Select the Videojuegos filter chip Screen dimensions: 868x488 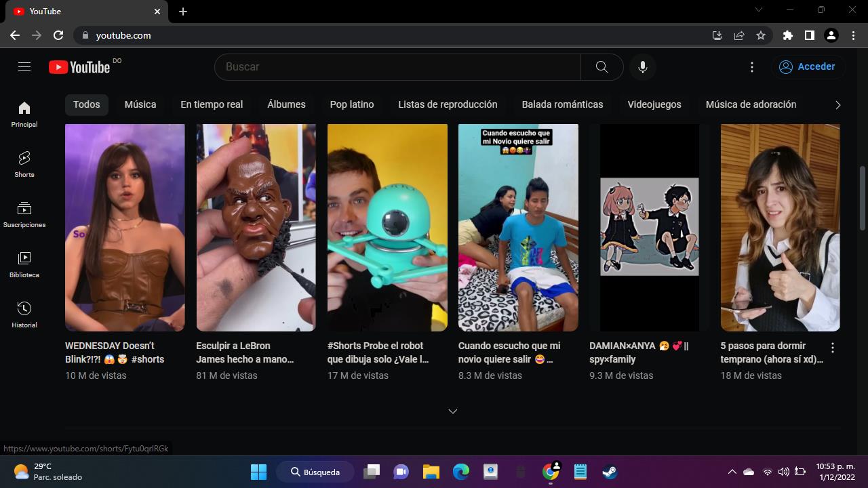[x=654, y=104]
